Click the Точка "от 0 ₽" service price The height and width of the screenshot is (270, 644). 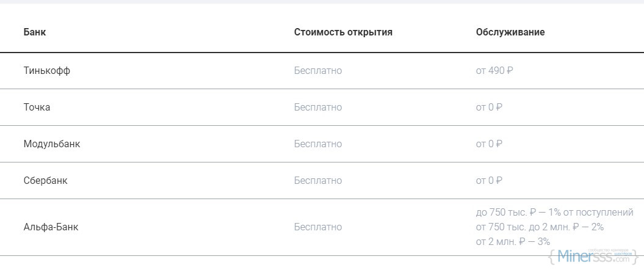(x=489, y=108)
